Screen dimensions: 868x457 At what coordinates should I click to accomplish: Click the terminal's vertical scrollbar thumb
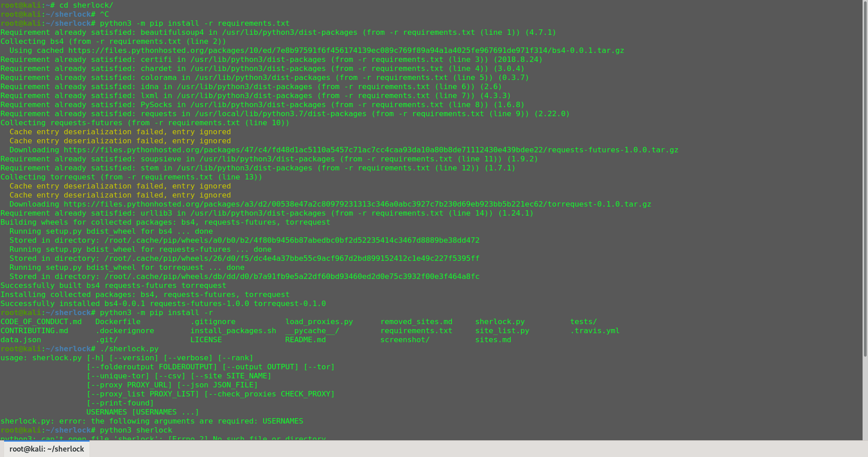[x=865, y=179]
